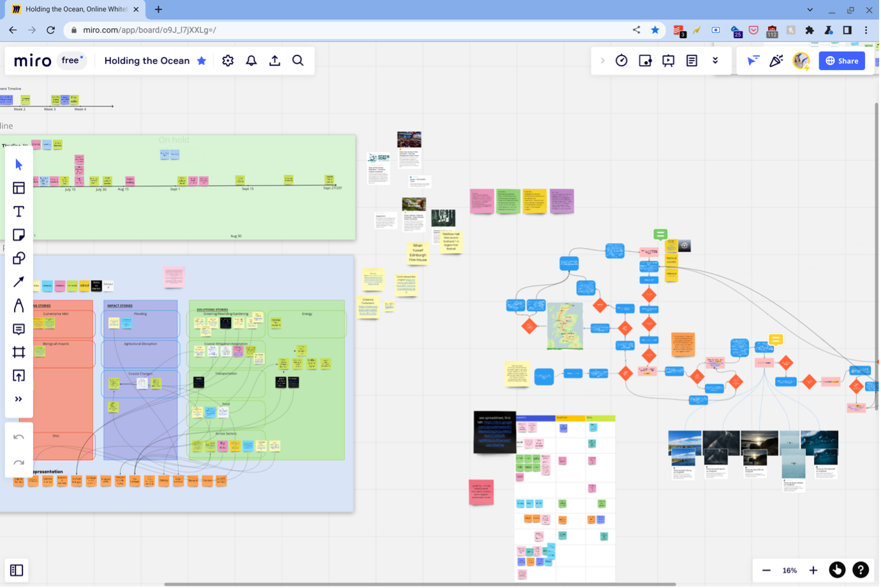881x588 pixels.
Task: Click the Holding the Ocean browser tab
Action: point(75,10)
